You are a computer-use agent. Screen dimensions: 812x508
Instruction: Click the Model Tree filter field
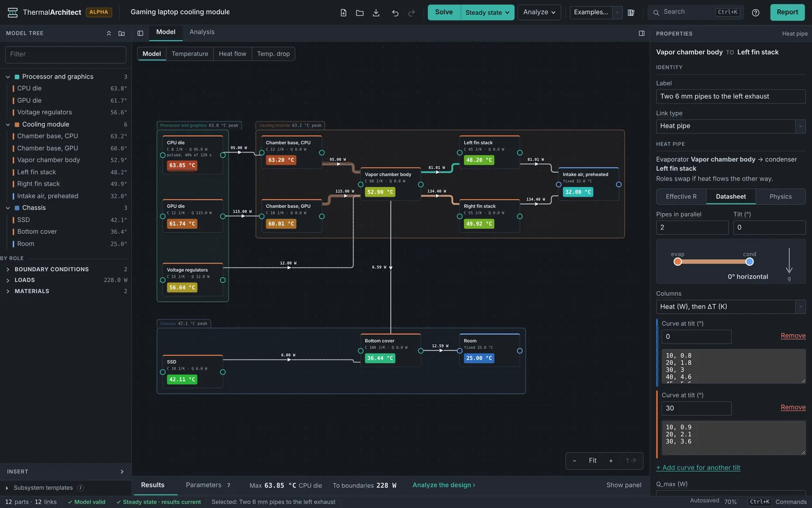pos(65,54)
